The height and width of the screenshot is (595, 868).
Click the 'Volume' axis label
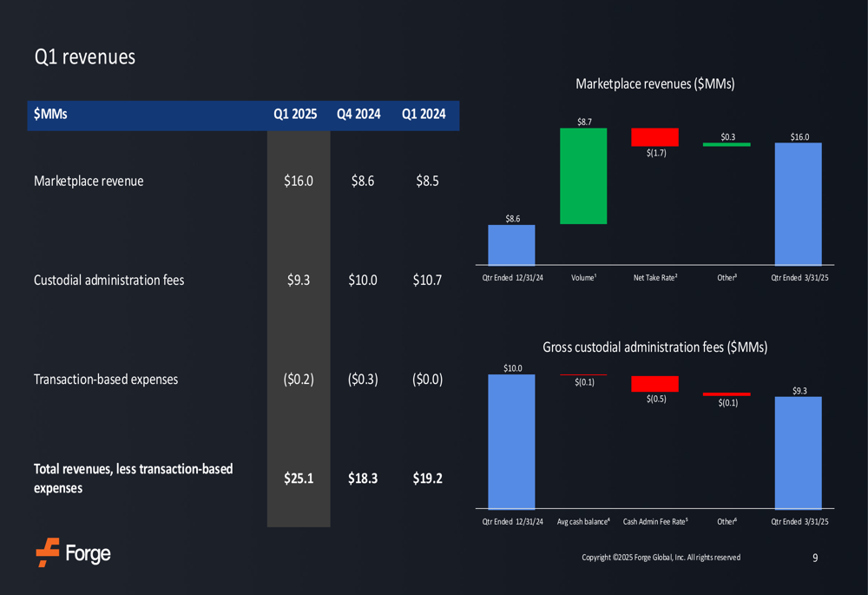583,278
